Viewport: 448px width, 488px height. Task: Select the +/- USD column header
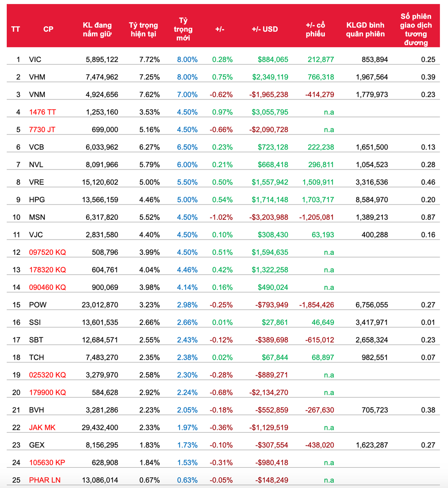[265, 29]
